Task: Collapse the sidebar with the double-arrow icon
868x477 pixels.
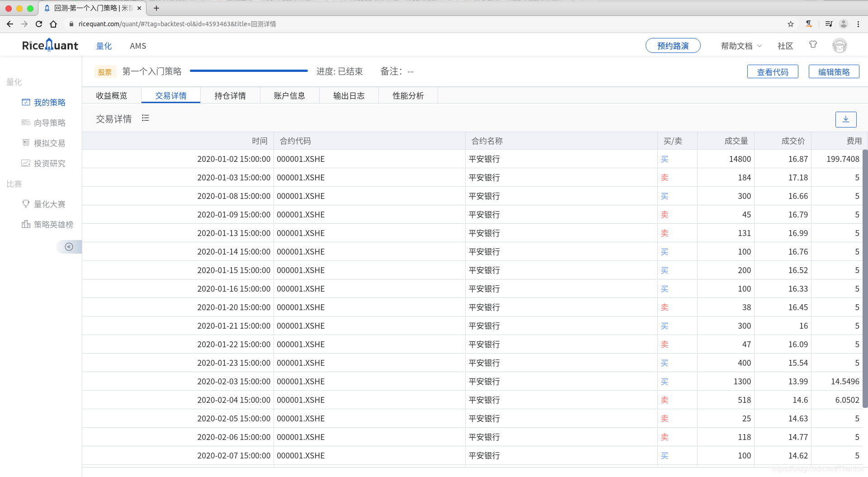Action: [x=69, y=247]
